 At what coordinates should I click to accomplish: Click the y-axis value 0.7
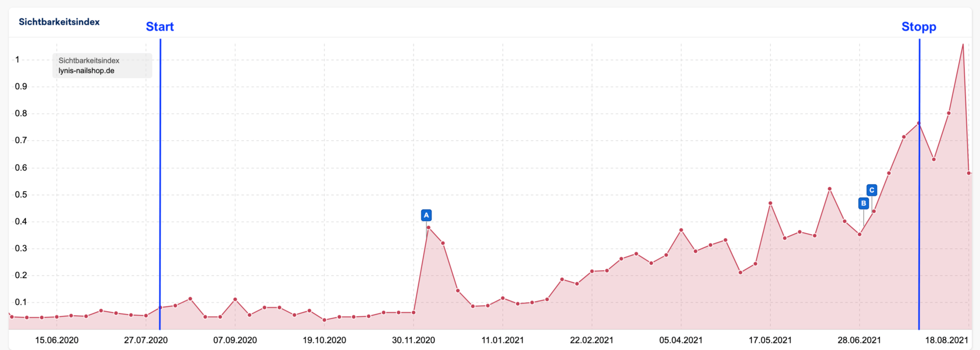click(21, 141)
